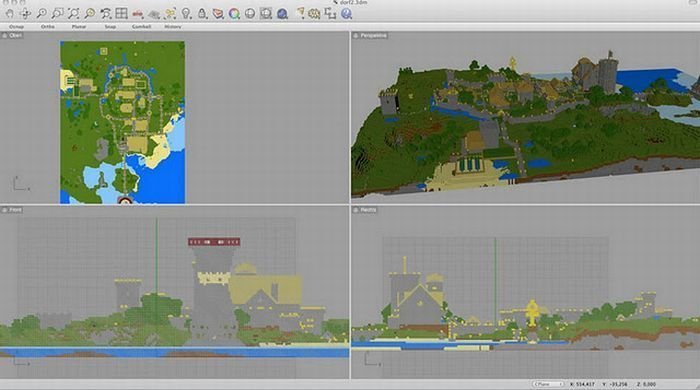Open the color wheel properties icon

point(234,14)
